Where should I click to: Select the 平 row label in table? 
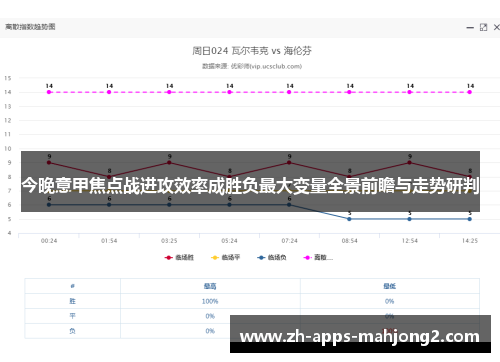pos(72,316)
